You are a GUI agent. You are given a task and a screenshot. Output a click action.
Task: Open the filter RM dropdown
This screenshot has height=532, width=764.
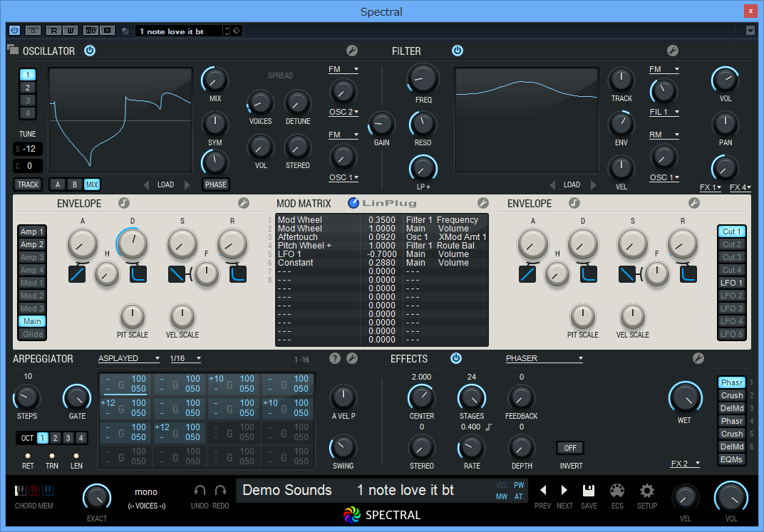[x=664, y=135]
